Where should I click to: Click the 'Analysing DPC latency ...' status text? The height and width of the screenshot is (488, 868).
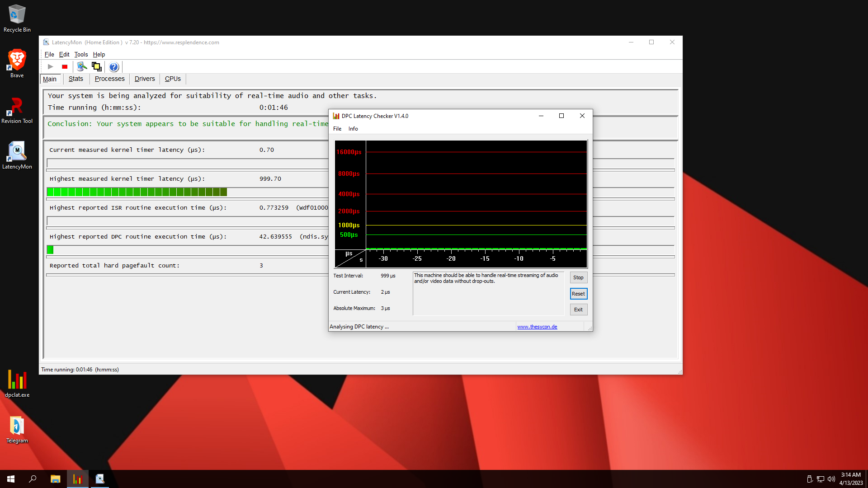(x=359, y=327)
